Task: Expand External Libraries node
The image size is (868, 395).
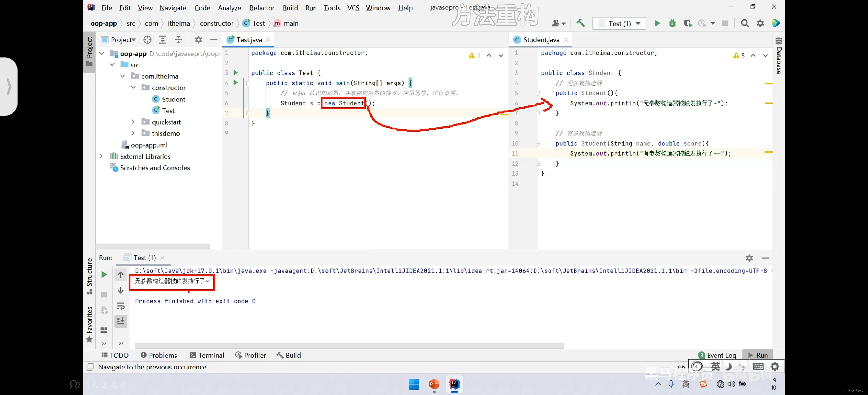Action: (x=101, y=156)
